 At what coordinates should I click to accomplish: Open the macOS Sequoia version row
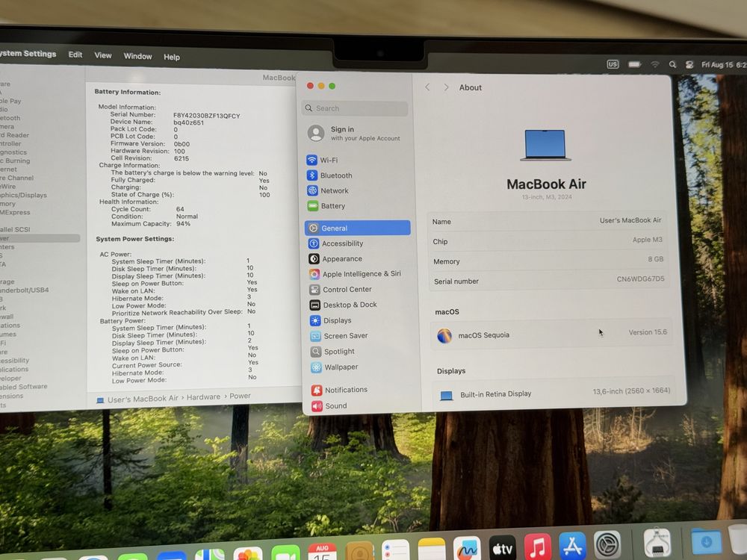551,335
